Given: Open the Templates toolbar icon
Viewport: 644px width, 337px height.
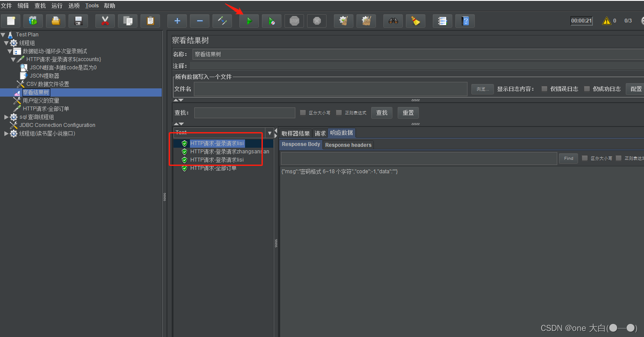Looking at the screenshot, I should click(x=33, y=21).
